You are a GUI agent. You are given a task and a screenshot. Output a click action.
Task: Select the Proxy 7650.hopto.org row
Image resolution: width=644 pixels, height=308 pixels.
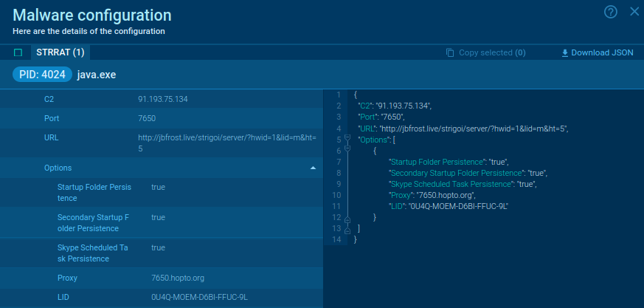161,278
